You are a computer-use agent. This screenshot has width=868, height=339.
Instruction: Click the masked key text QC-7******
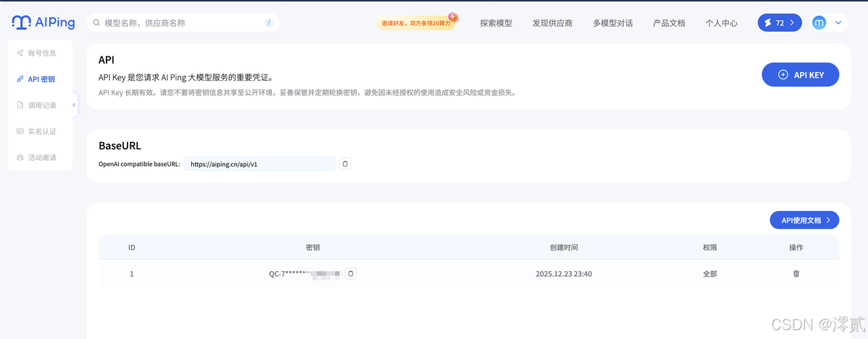point(304,274)
